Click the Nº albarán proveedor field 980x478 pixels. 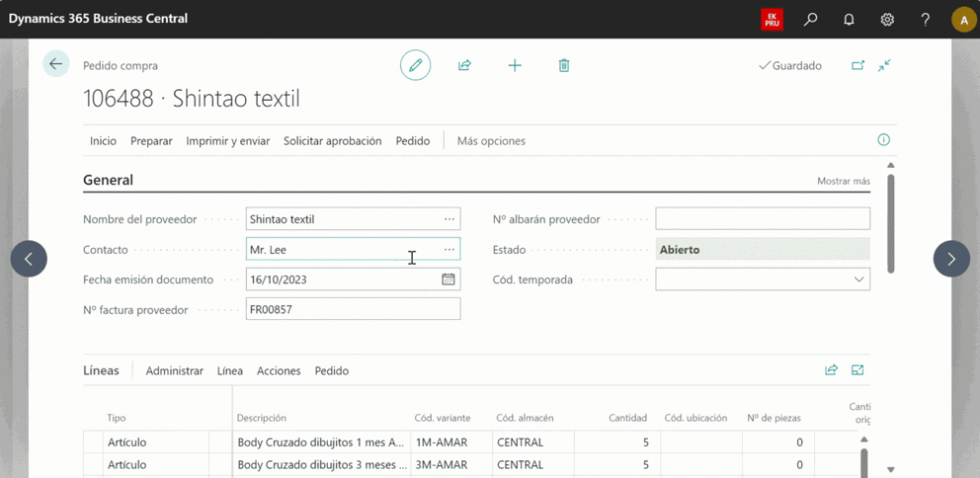click(x=762, y=219)
